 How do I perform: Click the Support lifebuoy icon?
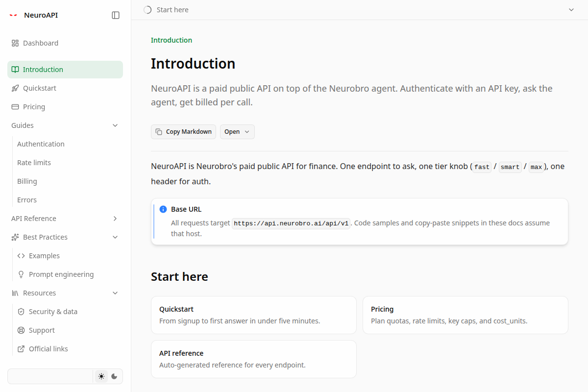pyautogui.click(x=21, y=330)
